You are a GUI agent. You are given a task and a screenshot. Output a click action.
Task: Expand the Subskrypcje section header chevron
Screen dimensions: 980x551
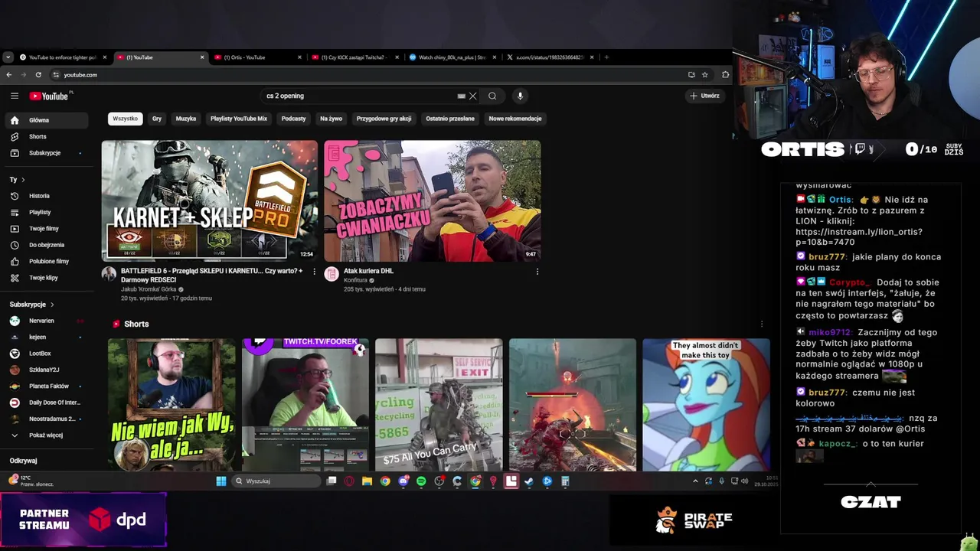tap(52, 305)
